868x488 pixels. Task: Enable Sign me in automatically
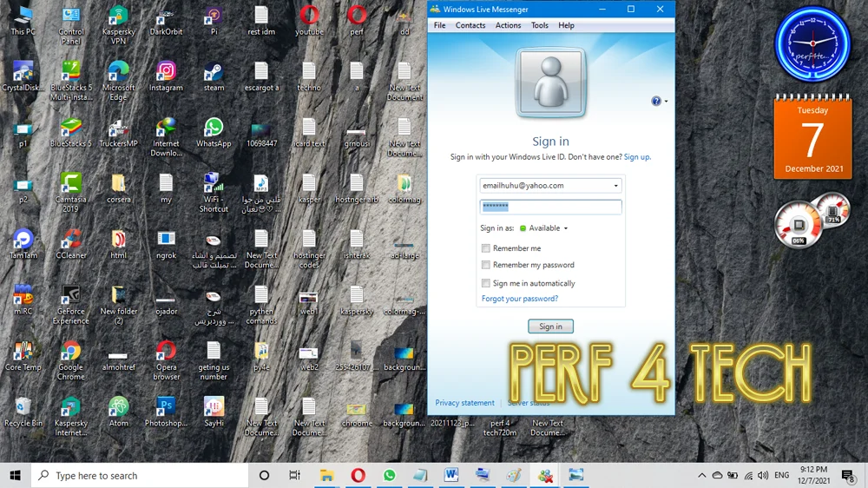[485, 283]
